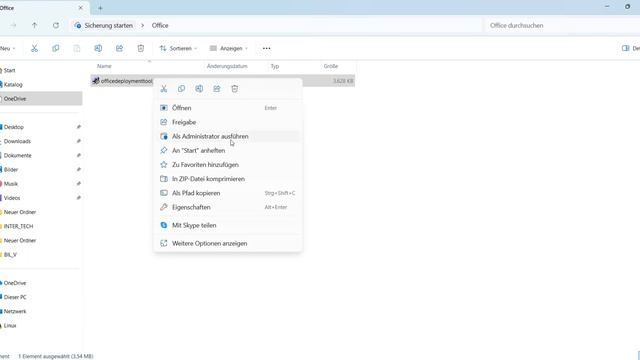Unpin Videos using its pin icon

tap(78, 198)
